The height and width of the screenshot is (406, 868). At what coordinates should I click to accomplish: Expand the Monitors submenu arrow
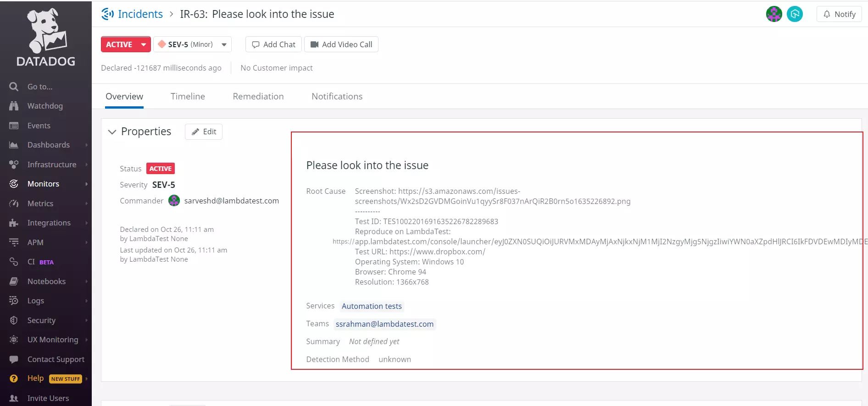point(86,184)
